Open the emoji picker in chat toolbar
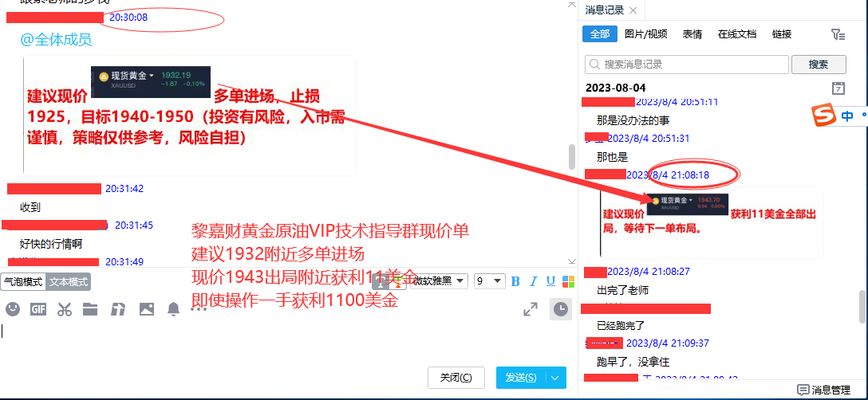The width and height of the screenshot is (868, 400). pos(13,309)
